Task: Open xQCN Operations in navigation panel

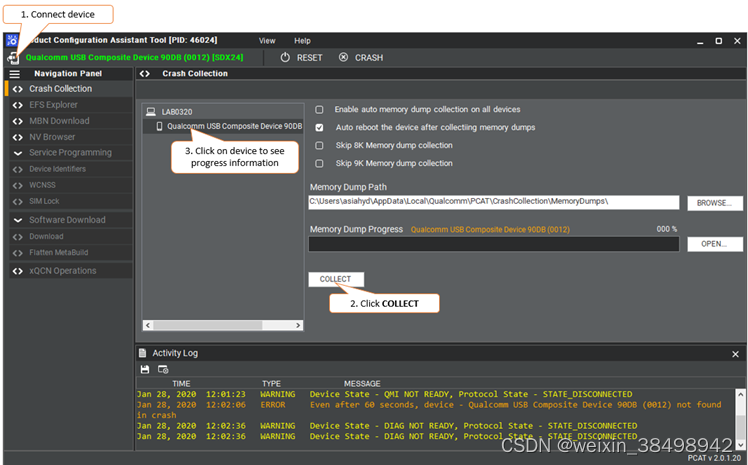Action: pyautogui.click(x=71, y=271)
